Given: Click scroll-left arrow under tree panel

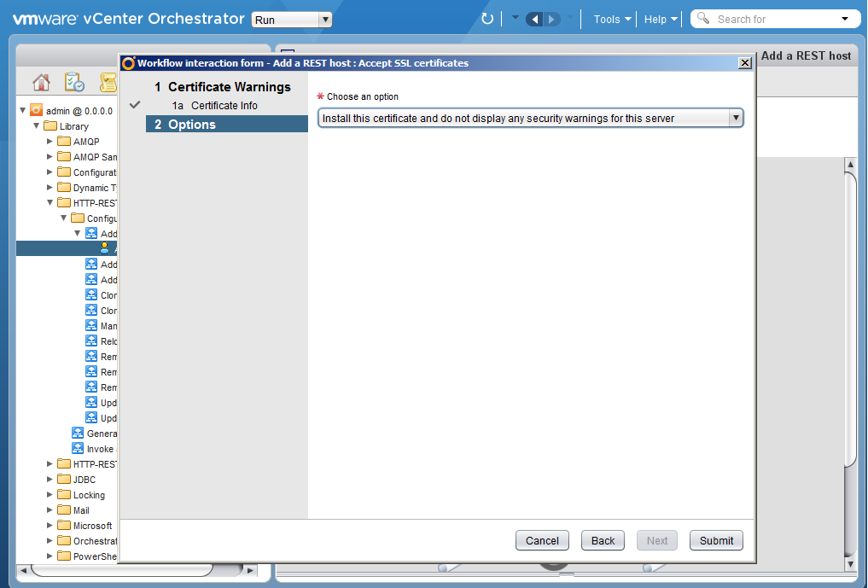Looking at the screenshot, I should coord(23,570).
